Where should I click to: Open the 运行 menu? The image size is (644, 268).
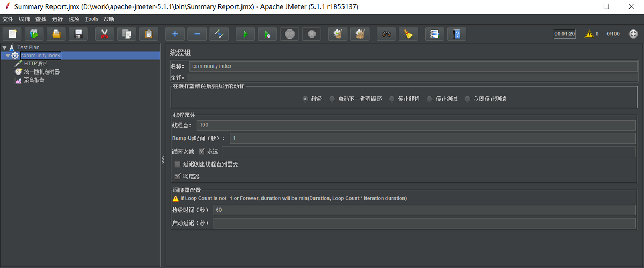pyautogui.click(x=57, y=19)
